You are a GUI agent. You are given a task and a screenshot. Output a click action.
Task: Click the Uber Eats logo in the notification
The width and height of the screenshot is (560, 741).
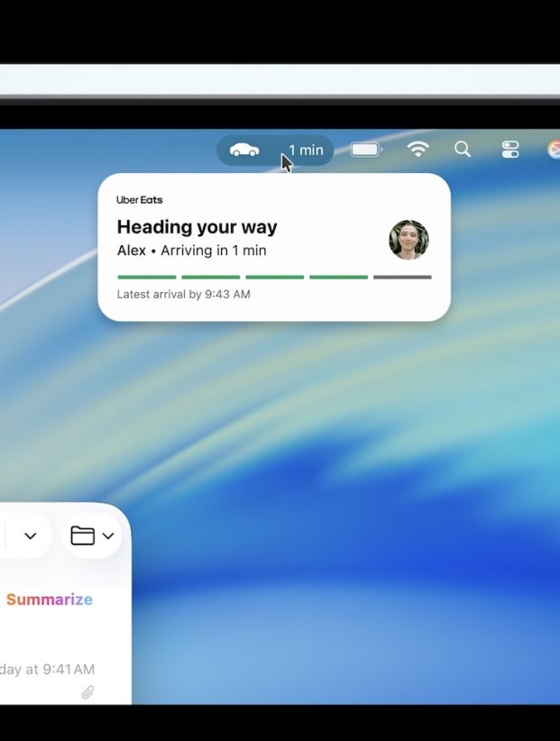pos(140,200)
